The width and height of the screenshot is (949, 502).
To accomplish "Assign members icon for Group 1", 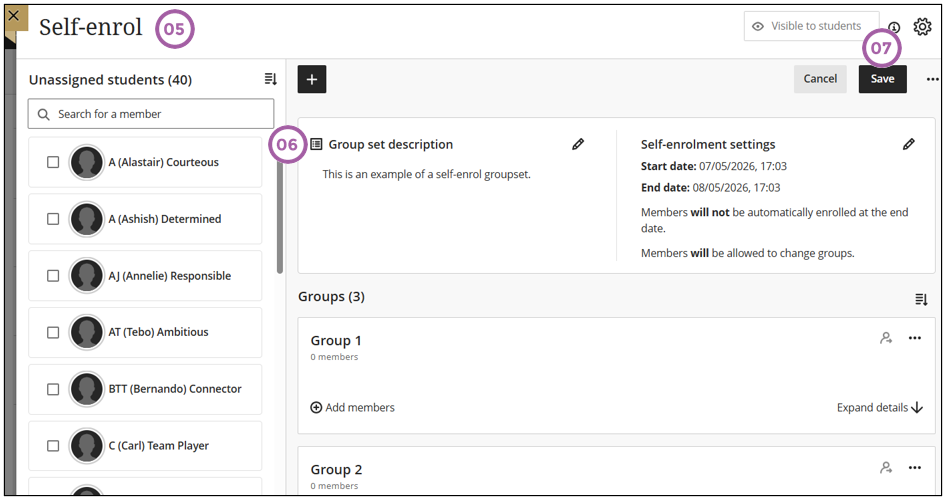I will tap(886, 338).
